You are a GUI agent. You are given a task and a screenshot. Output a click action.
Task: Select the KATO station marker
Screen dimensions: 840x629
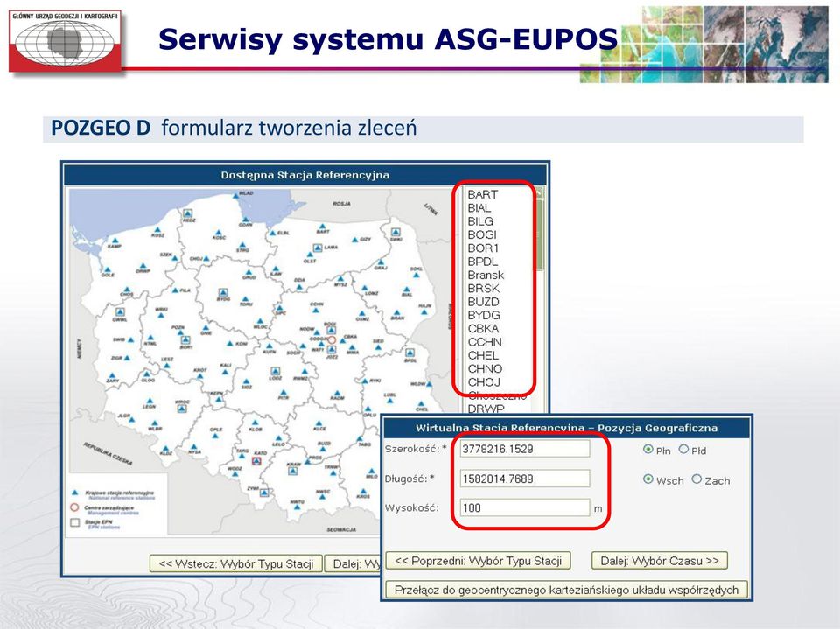[x=256, y=460]
